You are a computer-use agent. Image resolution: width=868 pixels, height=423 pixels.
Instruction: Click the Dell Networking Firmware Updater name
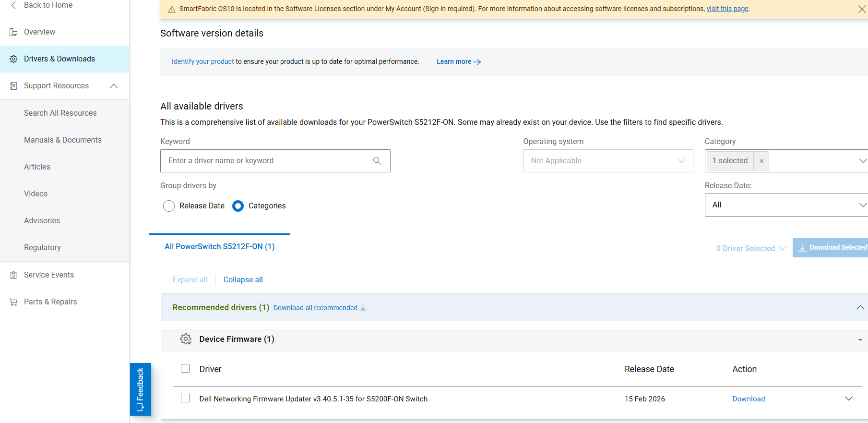313,399
